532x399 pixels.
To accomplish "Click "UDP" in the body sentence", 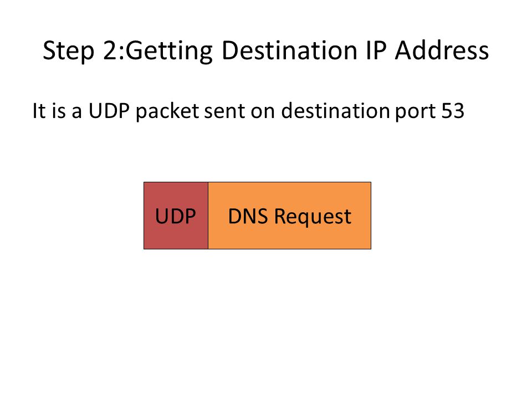I will point(109,111).
